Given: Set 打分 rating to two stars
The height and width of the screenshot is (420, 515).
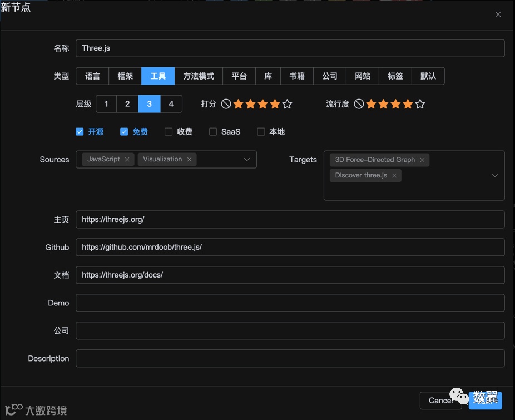Looking at the screenshot, I should pos(251,104).
